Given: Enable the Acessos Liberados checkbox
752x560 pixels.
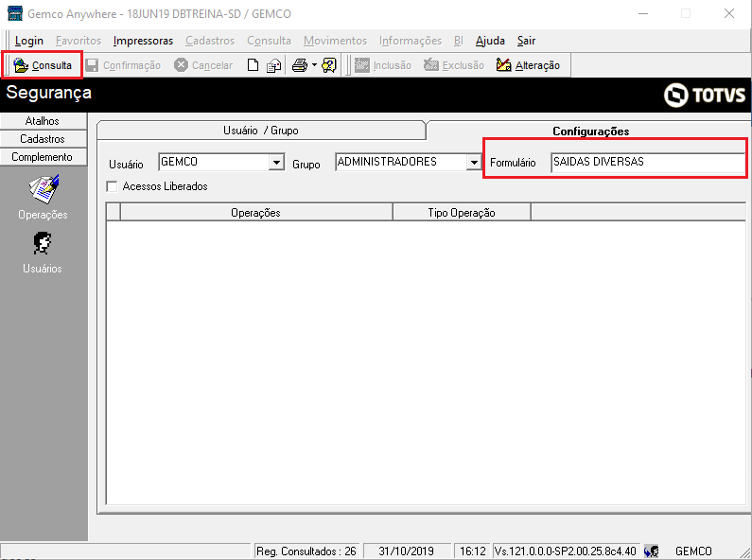Looking at the screenshot, I should 112,186.
